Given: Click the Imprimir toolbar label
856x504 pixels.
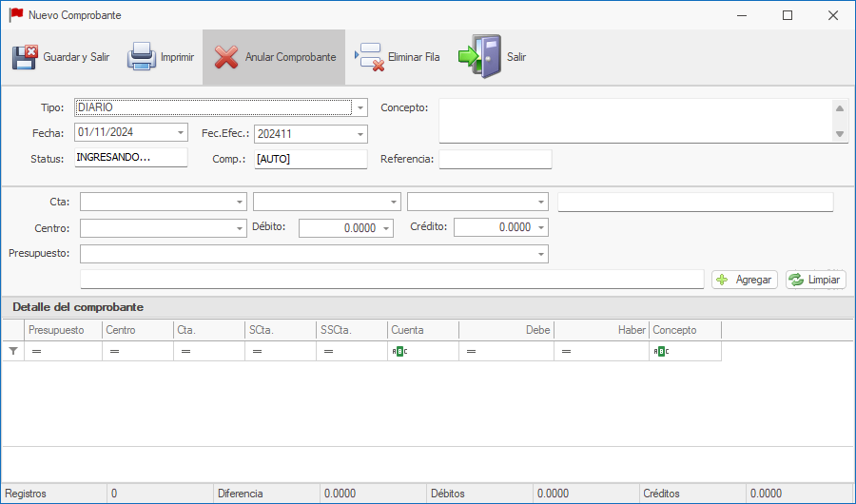Looking at the screenshot, I should point(178,57).
